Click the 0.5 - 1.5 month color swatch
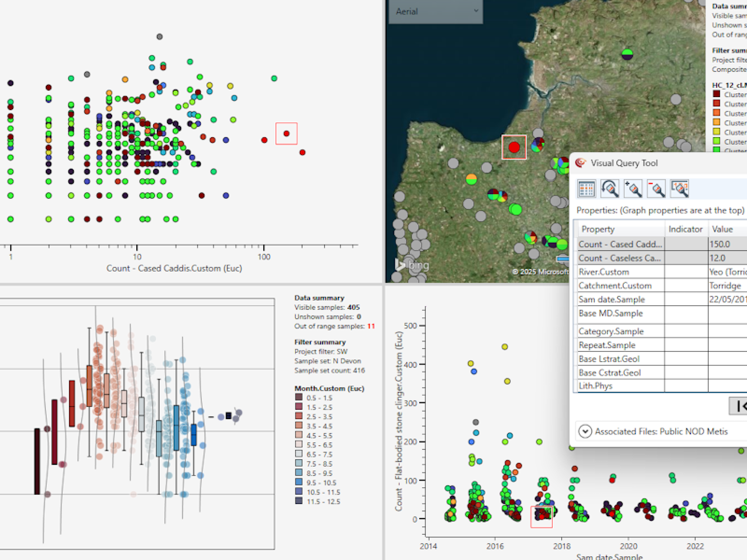Image resolution: width=747 pixels, height=560 pixels. [299, 398]
